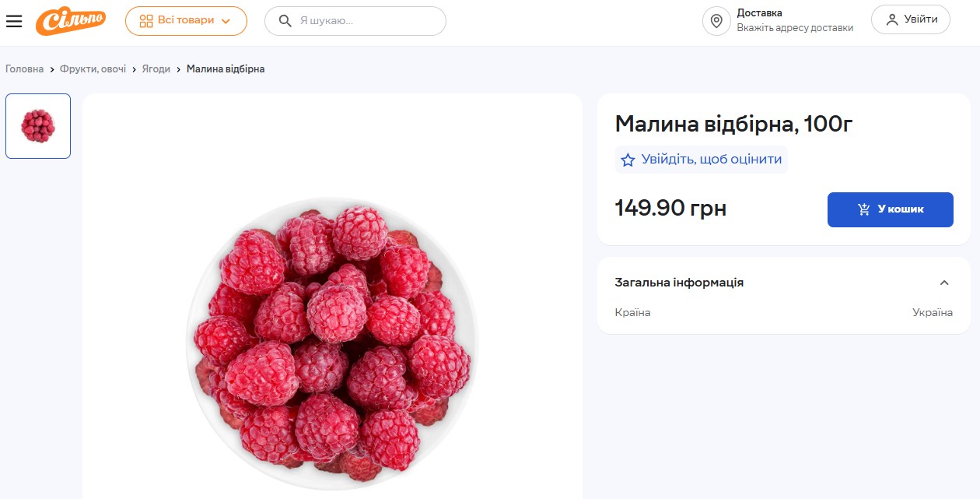This screenshot has width=980, height=499.
Task: Open the Фрукти, овочі breadcrumb
Action: pos(93,69)
